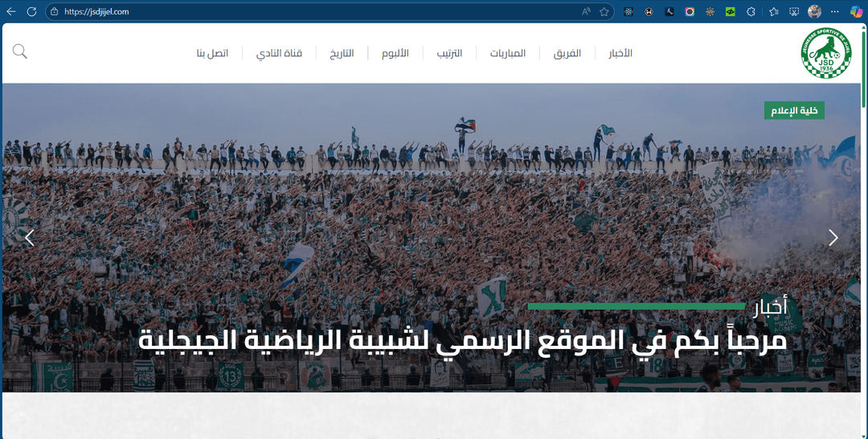Show the next slide in the carousel
Viewport: 868px width, 439px height.
pos(833,237)
